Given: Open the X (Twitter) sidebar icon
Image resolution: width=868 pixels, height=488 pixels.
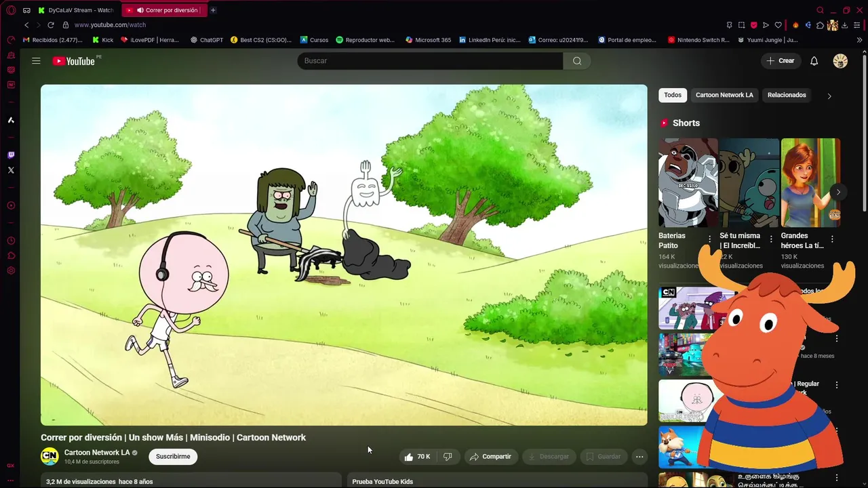Looking at the screenshot, I should [x=11, y=170].
